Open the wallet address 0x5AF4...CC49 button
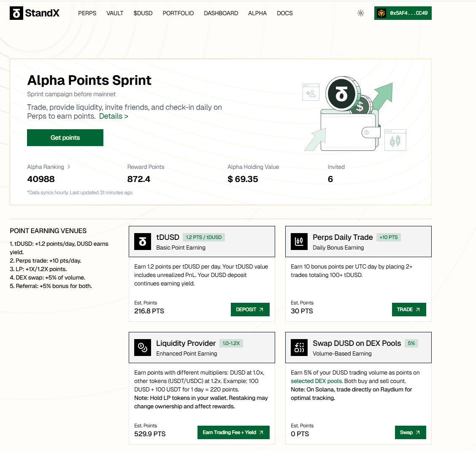 (x=403, y=13)
